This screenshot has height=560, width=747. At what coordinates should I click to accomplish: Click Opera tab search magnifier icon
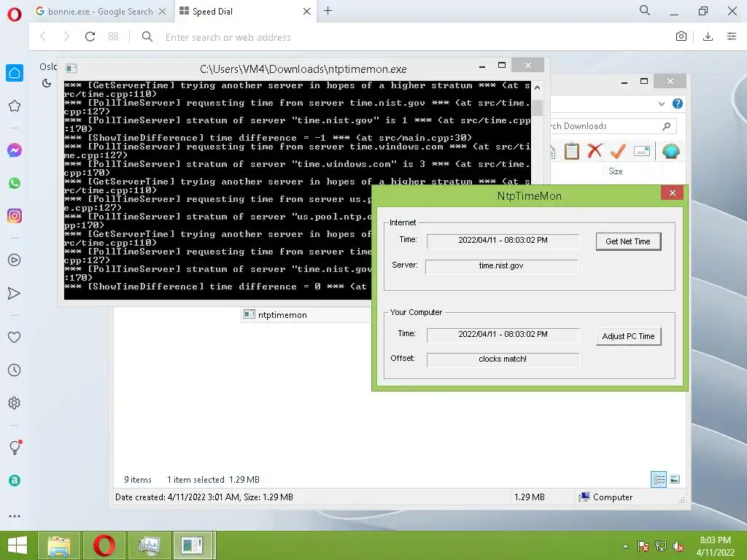(645, 10)
